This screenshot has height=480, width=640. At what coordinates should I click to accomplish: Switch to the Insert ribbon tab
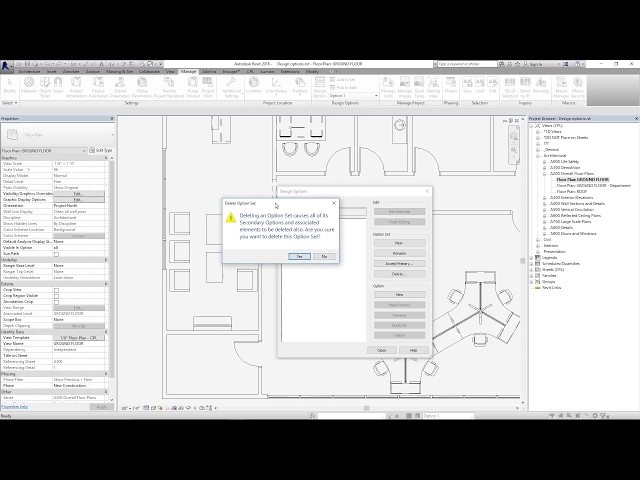52,71
